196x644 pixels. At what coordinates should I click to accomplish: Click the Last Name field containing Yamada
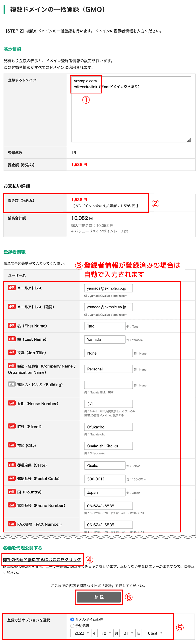pyautogui.click(x=105, y=339)
